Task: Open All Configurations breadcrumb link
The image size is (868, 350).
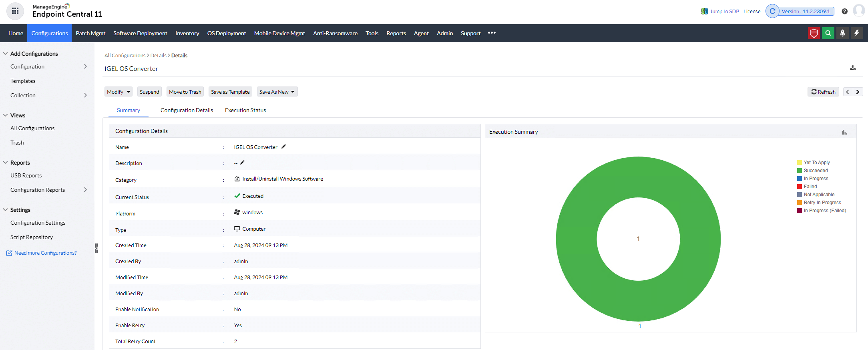Action: 125,55
